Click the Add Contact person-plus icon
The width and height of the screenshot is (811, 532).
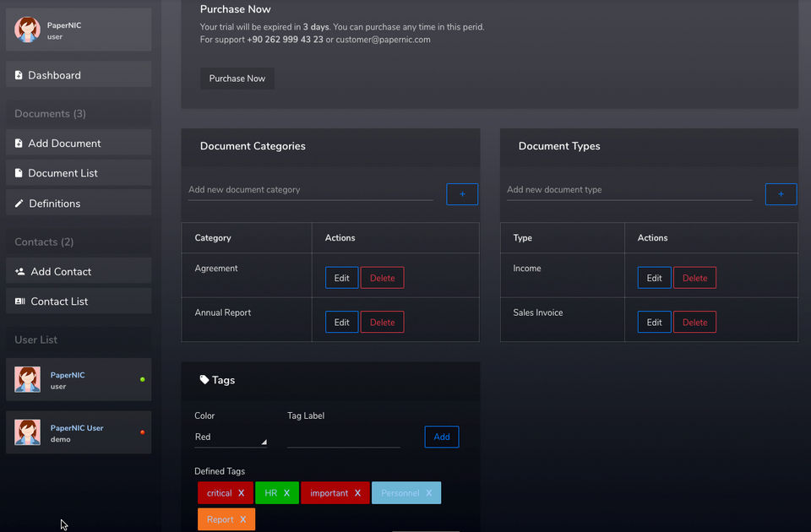19,271
